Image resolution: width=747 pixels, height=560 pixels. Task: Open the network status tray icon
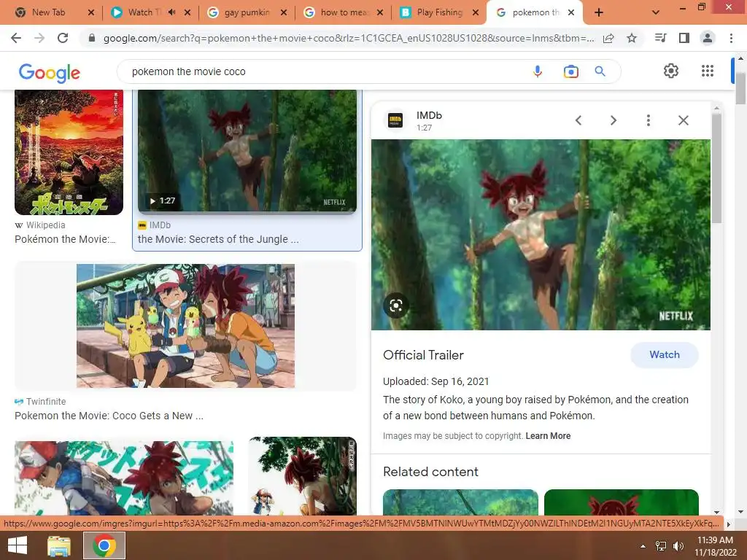coord(661,545)
